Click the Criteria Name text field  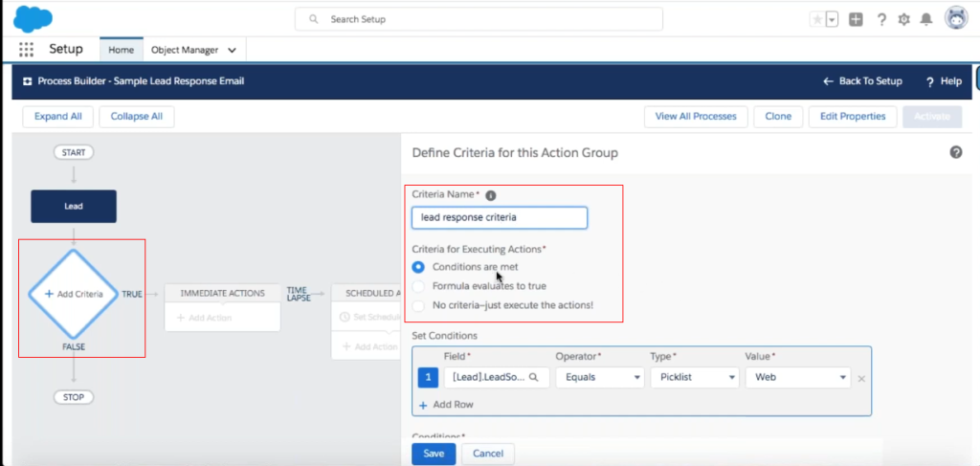click(x=500, y=217)
